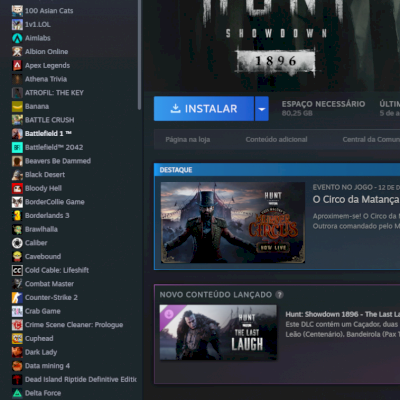Select the Caliber game icon
The height and width of the screenshot is (400, 400).
(17, 243)
